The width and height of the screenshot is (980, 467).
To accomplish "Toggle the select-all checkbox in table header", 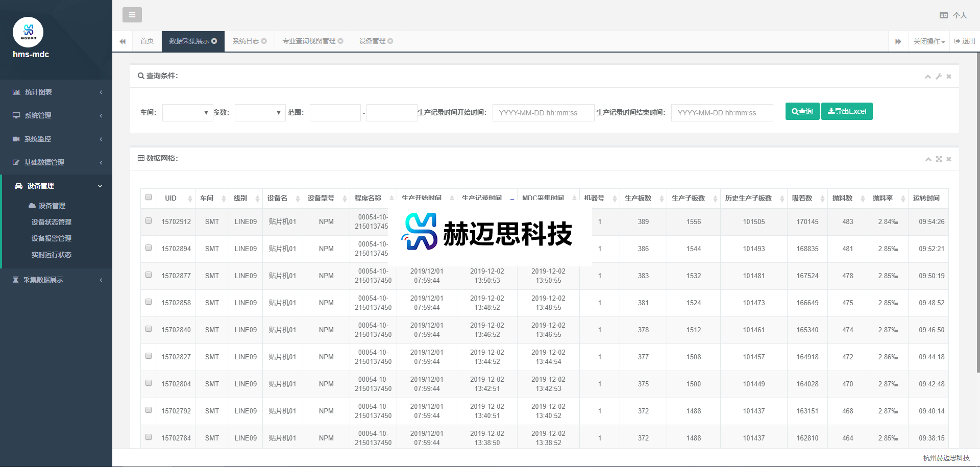I will (149, 197).
